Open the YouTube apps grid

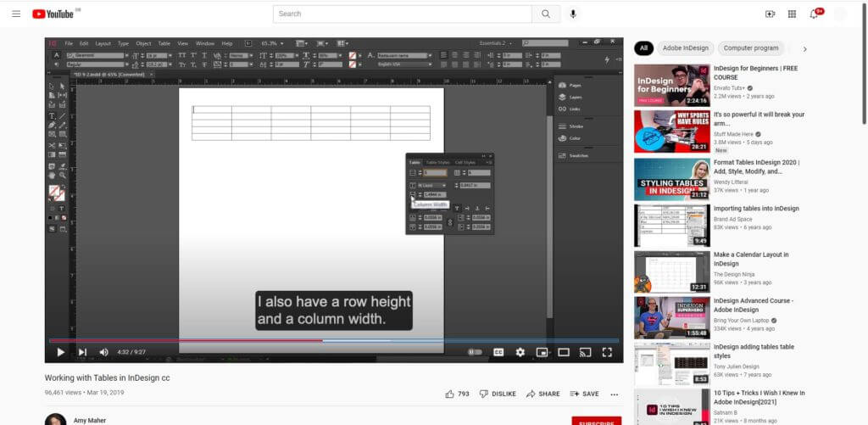[793, 14]
